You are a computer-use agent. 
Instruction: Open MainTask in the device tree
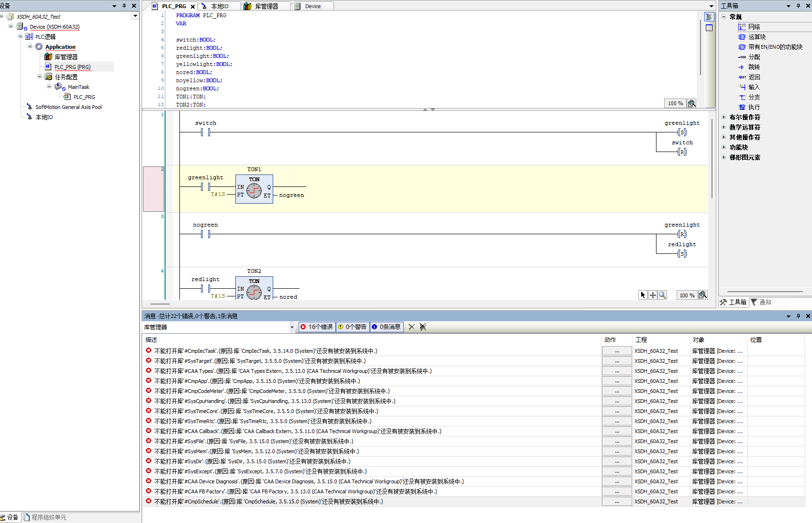(x=78, y=87)
